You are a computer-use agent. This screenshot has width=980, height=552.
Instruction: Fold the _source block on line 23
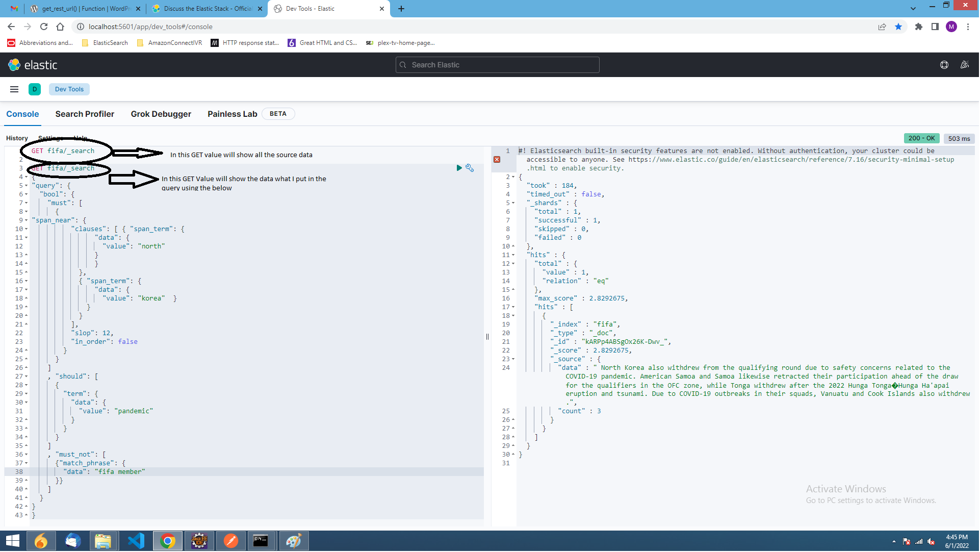click(513, 359)
